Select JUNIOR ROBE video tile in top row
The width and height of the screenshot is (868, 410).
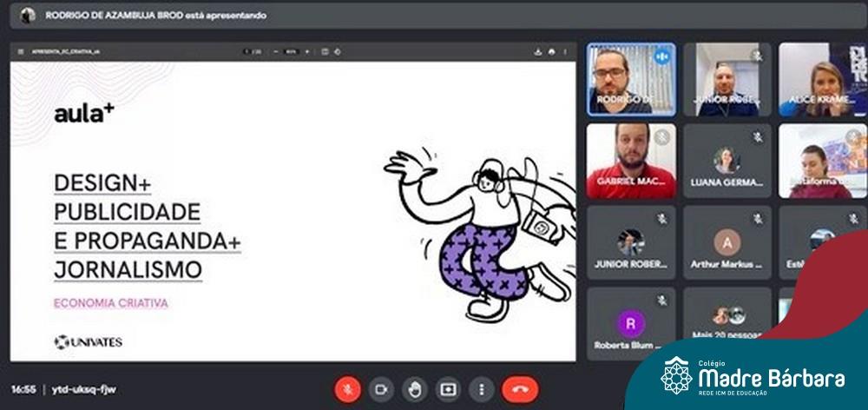(x=727, y=79)
